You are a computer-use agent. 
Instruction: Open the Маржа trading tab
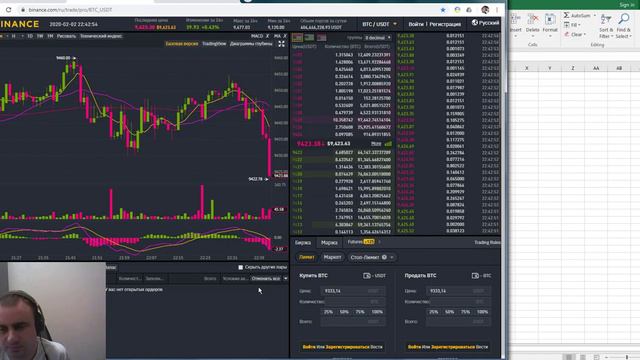(329, 242)
